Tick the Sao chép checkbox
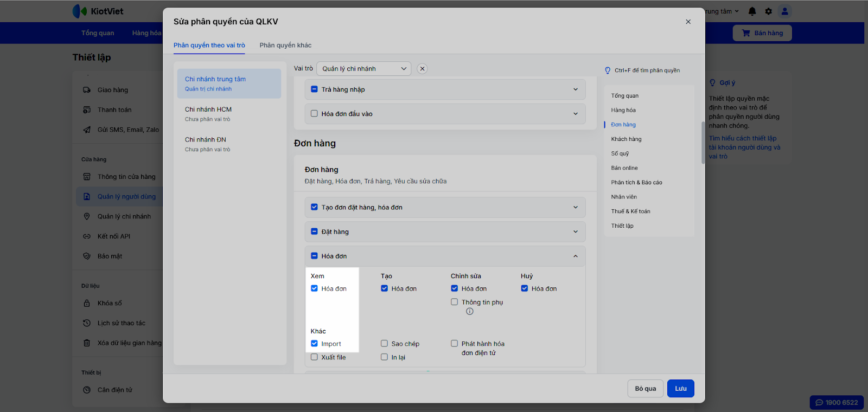This screenshot has width=868, height=412. [384, 344]
